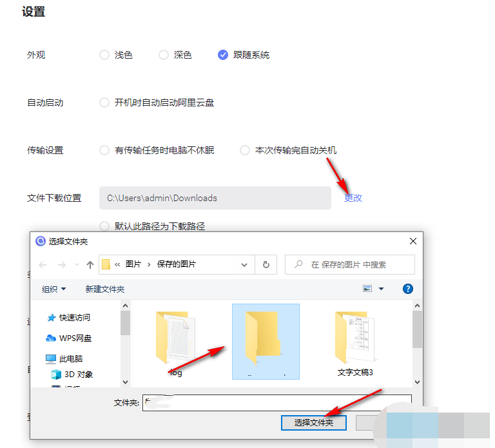495x448 pixels.
Task: Select the 跟随系统 appearance option
Action: [x=223, y=55]
